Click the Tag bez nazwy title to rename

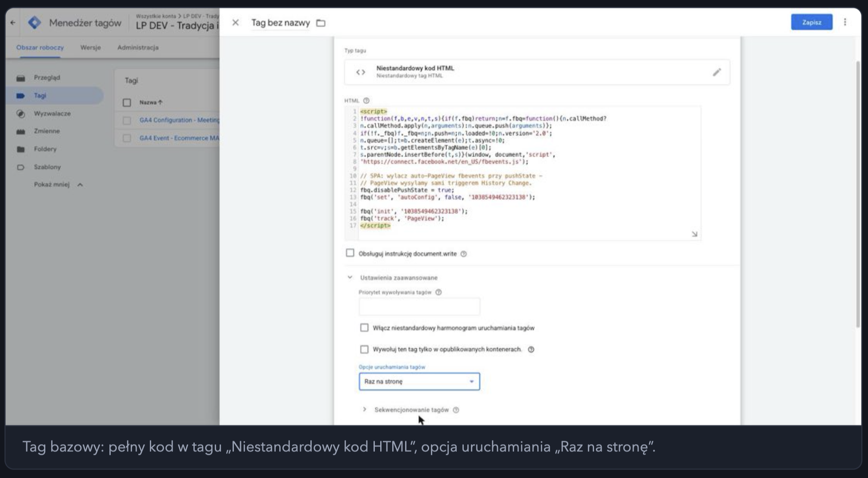point(281,23)
